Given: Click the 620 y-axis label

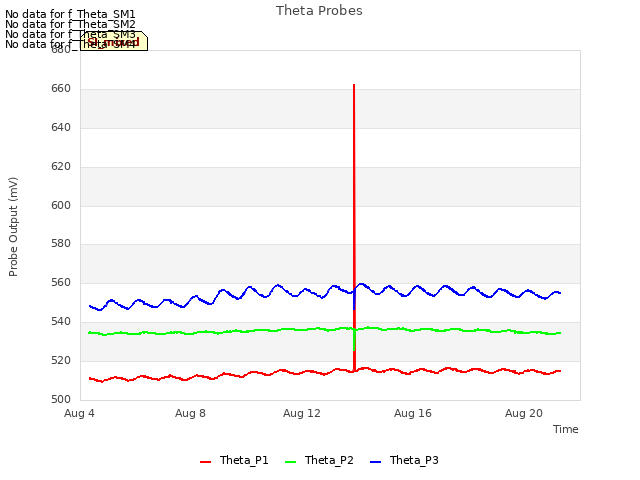Looking at the screenshot, I should coord(61,167).
